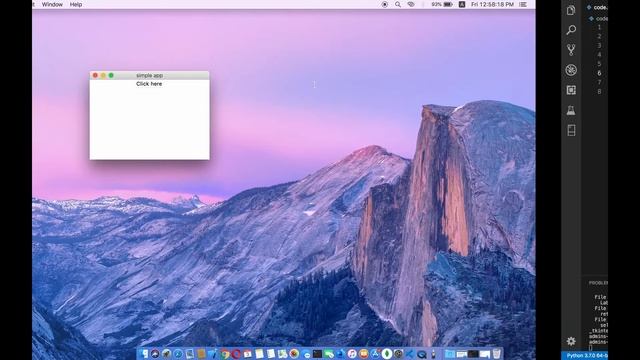
Task: Click the screen recording indicator in the menu bar
Action: (384, 4)
